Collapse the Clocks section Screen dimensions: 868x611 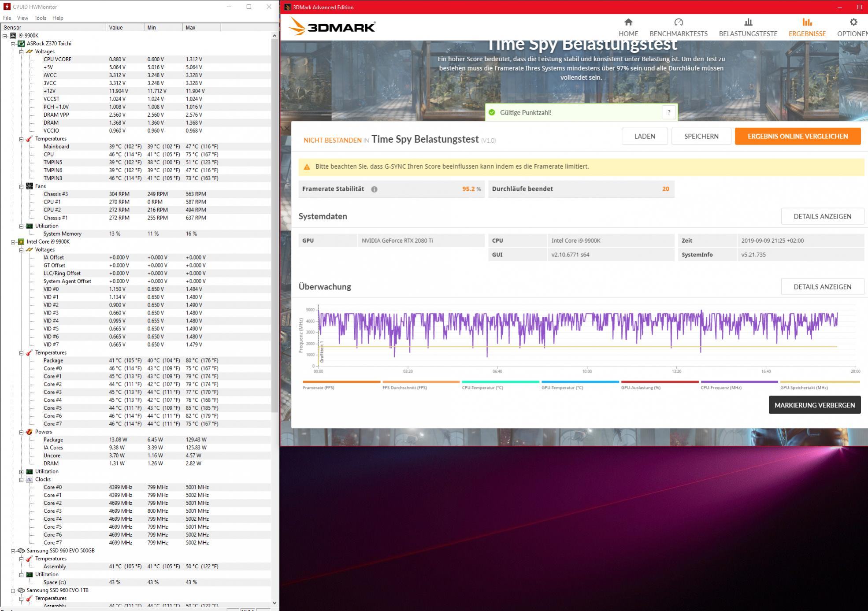point(21,480)
